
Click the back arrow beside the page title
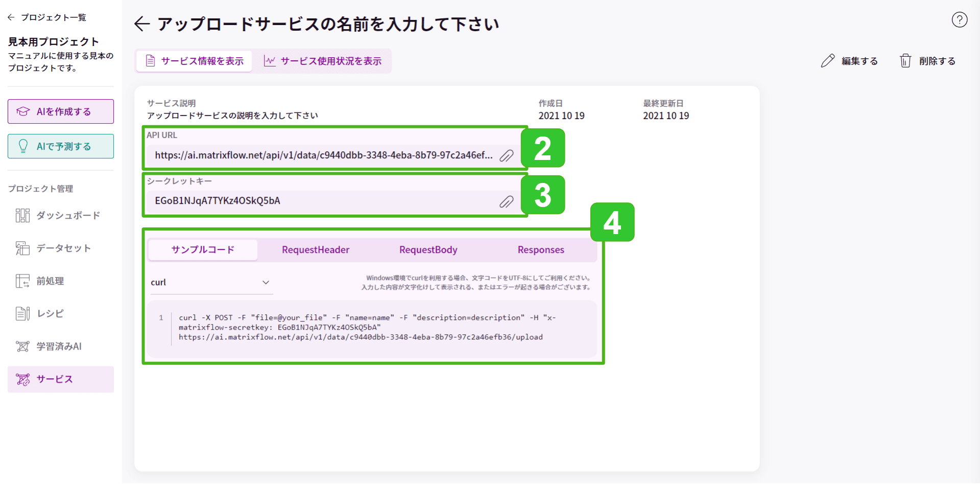tap(142, 24)
